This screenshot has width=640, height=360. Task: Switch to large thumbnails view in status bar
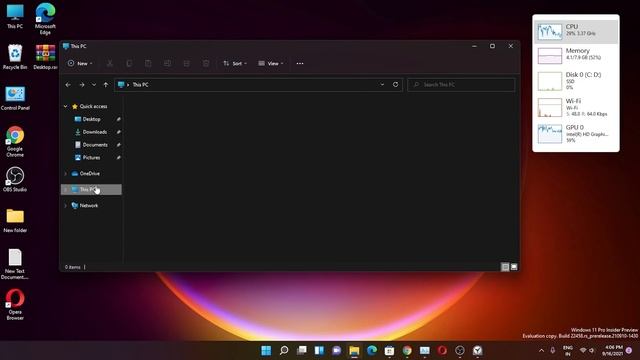pos(514,267)
